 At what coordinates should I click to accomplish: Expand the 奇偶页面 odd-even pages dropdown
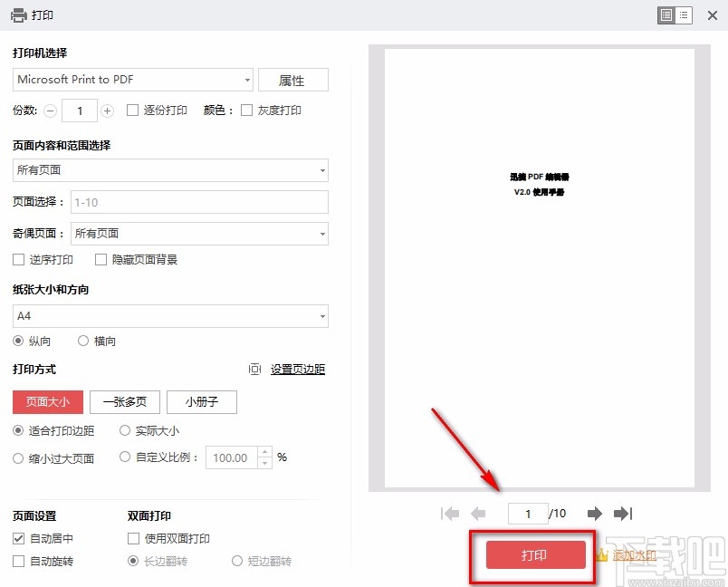point(199,233)
